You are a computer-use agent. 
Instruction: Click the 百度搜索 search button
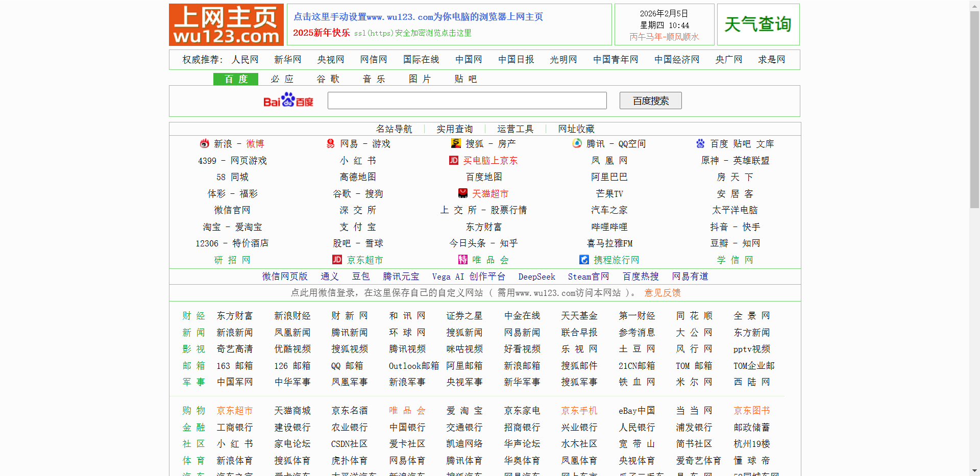click(650, 101)
